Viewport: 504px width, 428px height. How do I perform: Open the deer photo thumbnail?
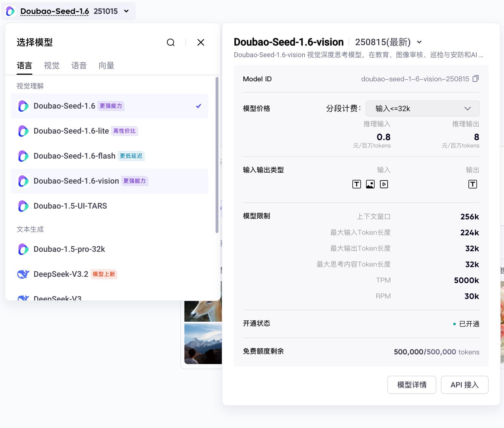point(203,311)
